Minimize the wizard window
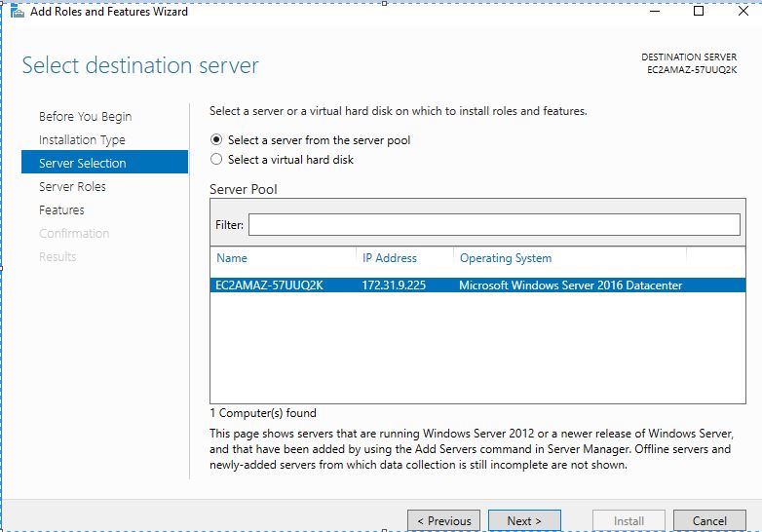Viewport: 762px width, 532px height. 653,12
